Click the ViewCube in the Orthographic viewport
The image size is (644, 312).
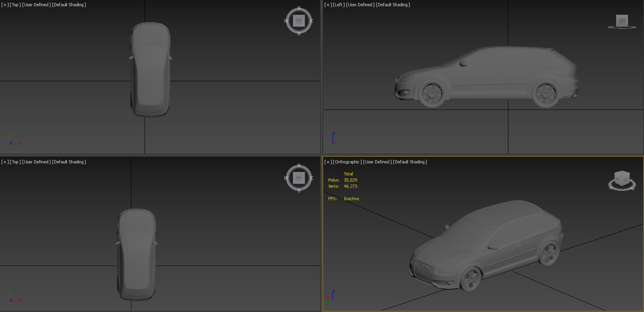(622, 179)
